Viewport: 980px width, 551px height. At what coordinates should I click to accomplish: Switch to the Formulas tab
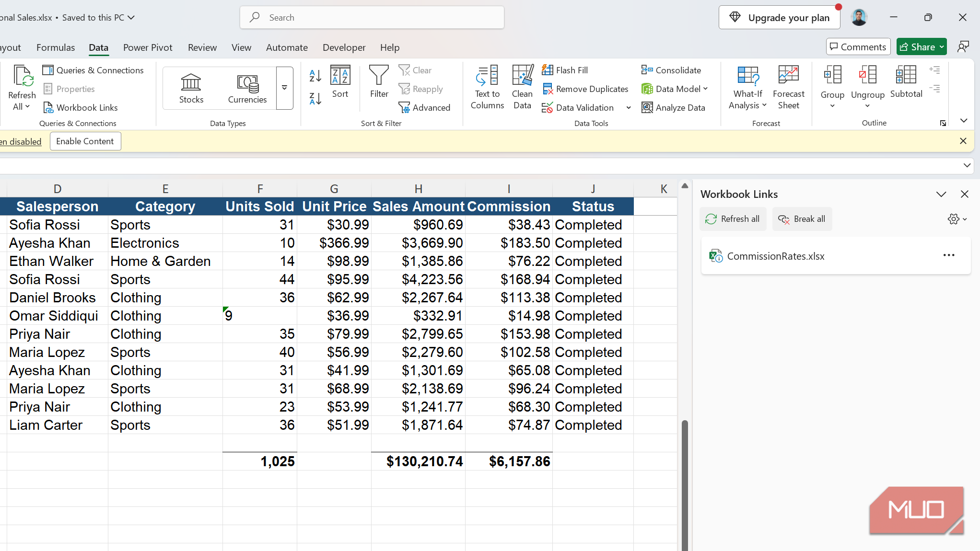pos(56,47)
